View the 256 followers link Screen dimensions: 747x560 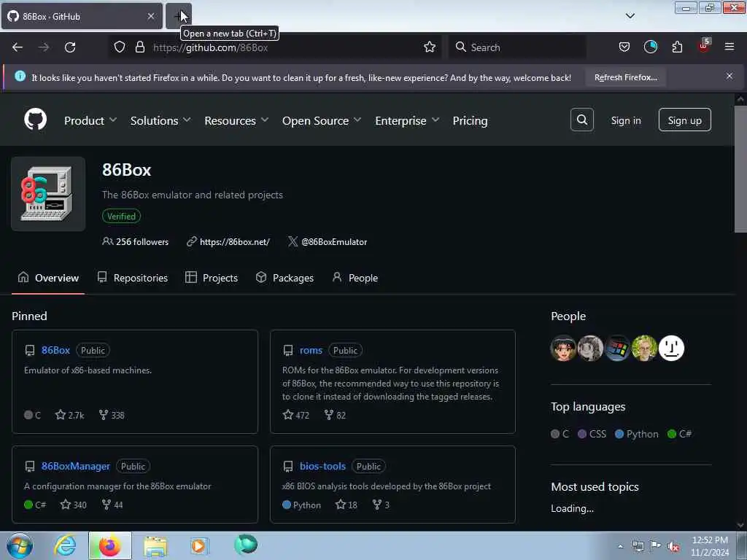(135, 242)
